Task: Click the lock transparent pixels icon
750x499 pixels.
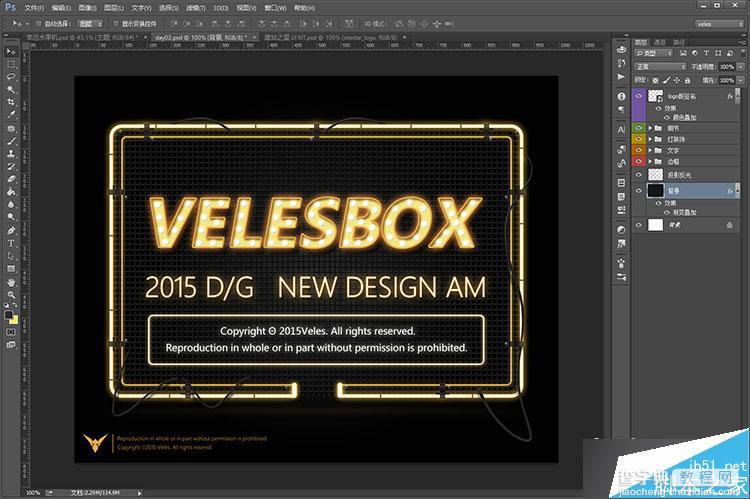Action: click(x=656, y=80)
